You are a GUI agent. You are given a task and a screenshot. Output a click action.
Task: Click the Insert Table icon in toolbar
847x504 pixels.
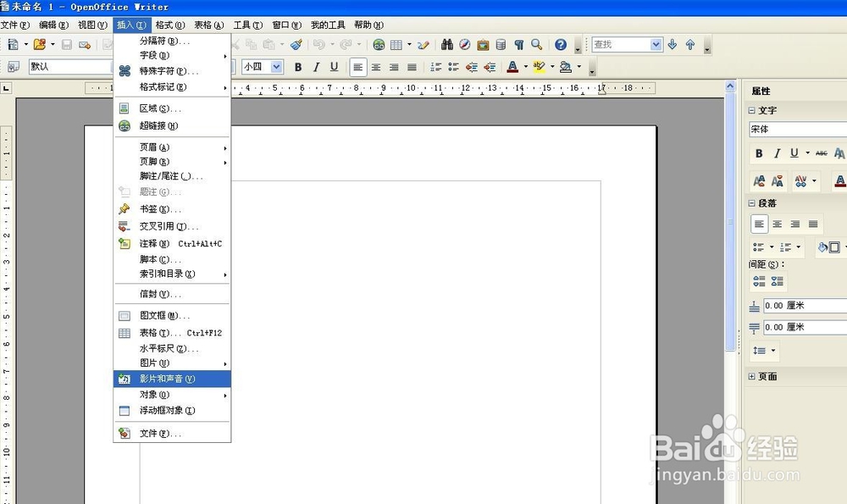(x=396, y=44)
